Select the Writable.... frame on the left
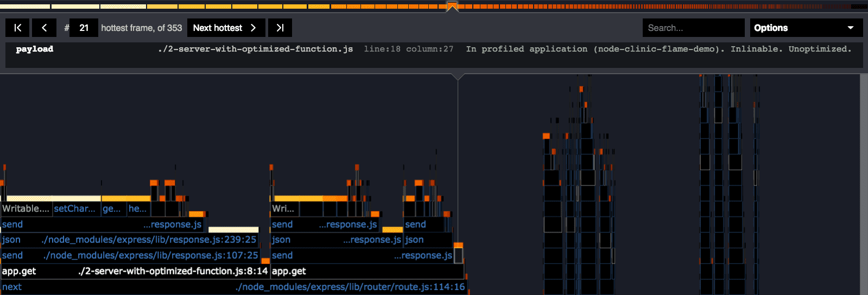 pyautogui.click(x=26, y=209)
